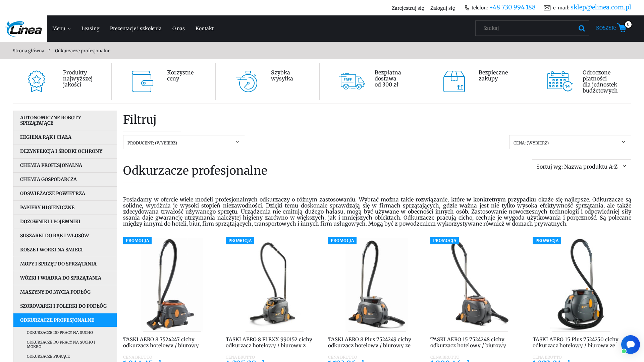Select Higiena rąk i ciała category
This screenshot has width=644, height=362.
[65, 137]
